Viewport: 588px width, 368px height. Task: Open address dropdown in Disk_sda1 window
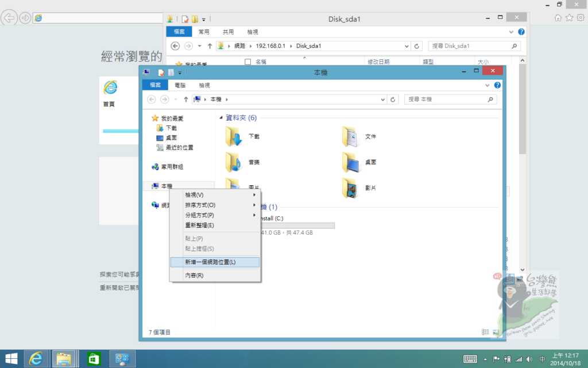tap(407, 46)
